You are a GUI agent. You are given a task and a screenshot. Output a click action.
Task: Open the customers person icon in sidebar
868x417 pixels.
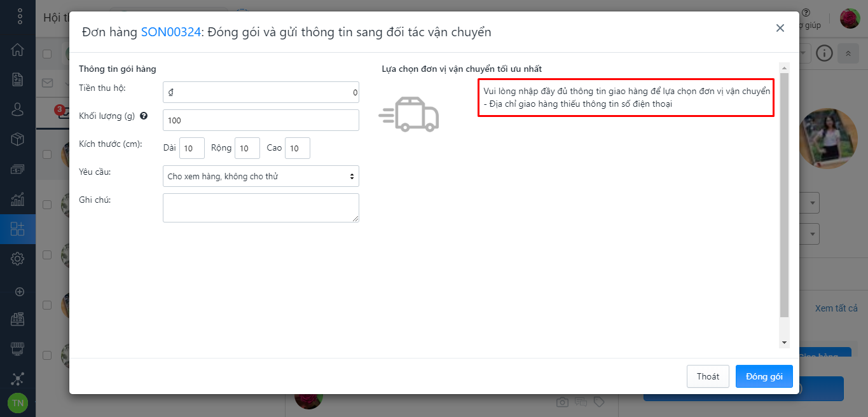(18, 109)
